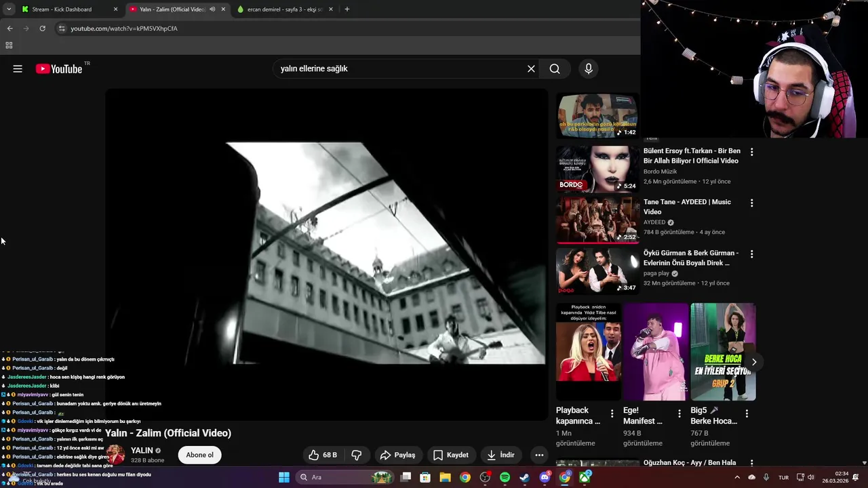The width and height of the screenshot is (868, 488).
Task: Open options for the Tane Tane AYDEED video
Action: (x=751, y=203)
